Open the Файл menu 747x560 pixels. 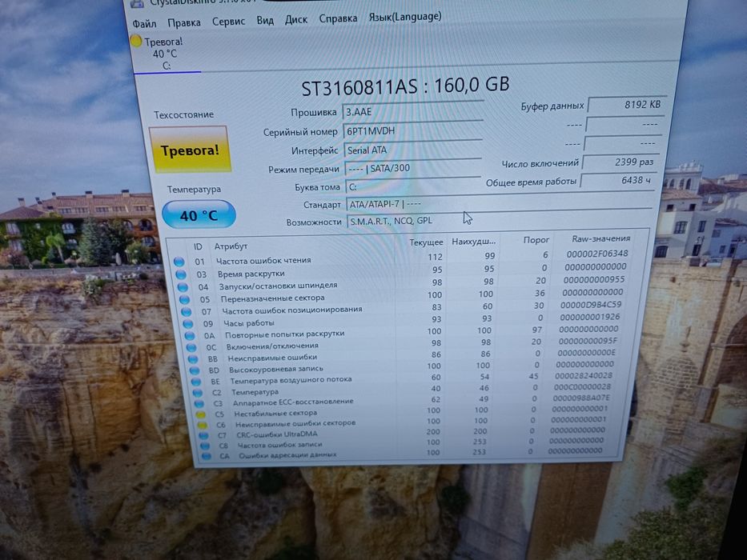tap(144, 23)
